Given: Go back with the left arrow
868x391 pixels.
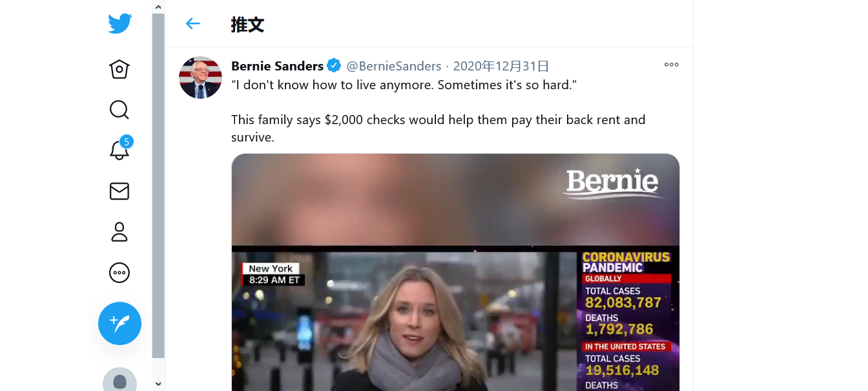Looking at the screenshot, I should point(192,24).
